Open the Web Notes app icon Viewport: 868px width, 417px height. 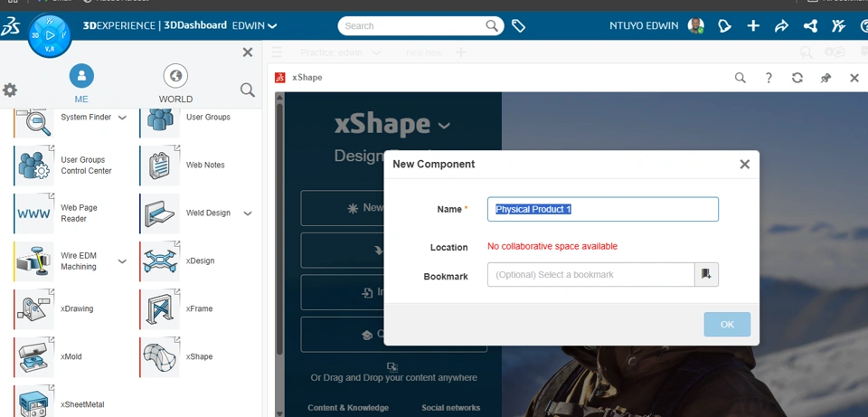point(159,166)
